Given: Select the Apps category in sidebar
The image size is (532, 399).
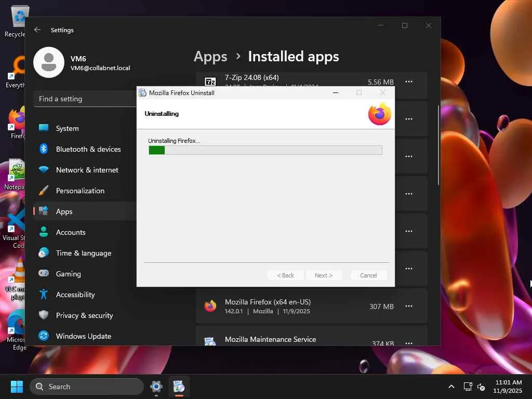Looking at the screenshot, I should pyautogui.click(x=85, y=211).
